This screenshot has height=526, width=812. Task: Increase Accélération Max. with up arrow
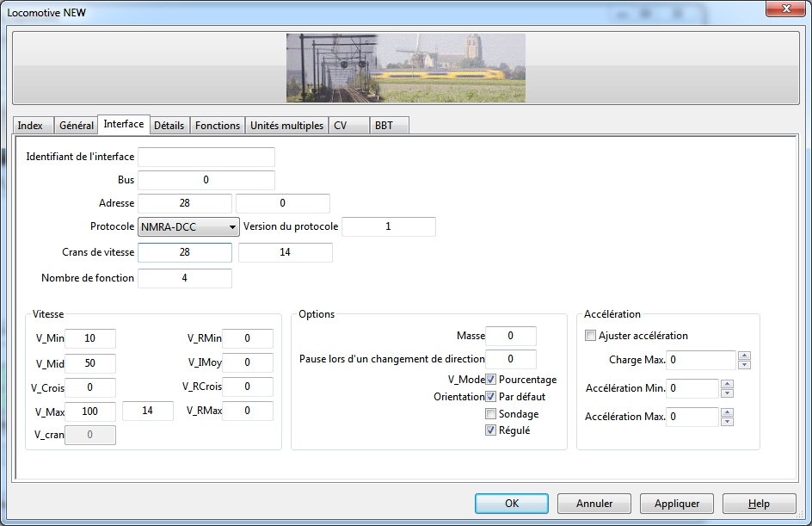(x=727, y=412)
